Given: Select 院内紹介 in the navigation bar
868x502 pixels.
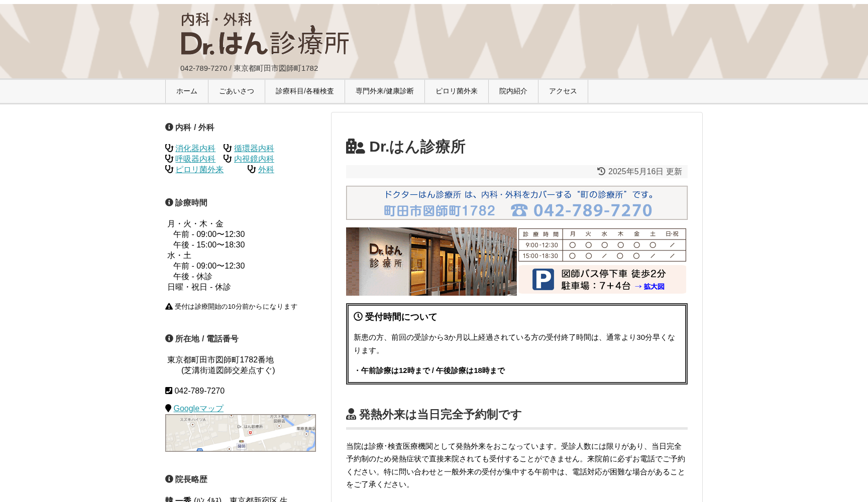Looking at the screenshot, I should (x=513, y=91).
